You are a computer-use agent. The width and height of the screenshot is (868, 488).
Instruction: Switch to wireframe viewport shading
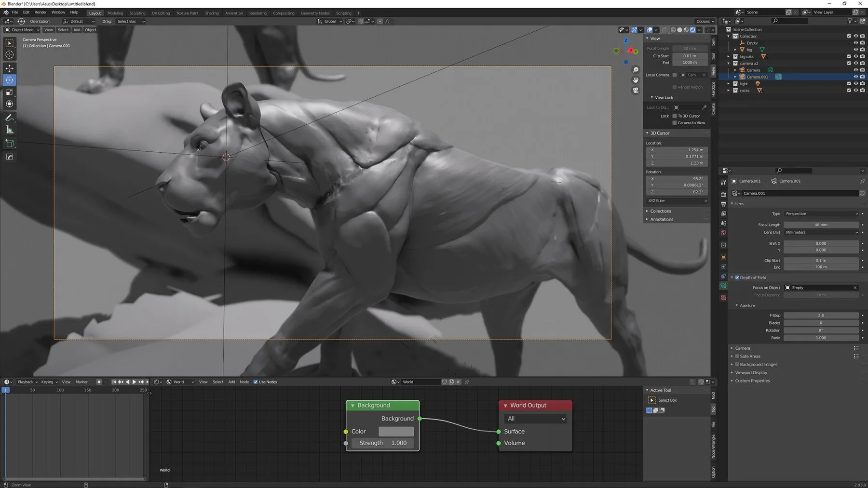(x=673, y=30)
